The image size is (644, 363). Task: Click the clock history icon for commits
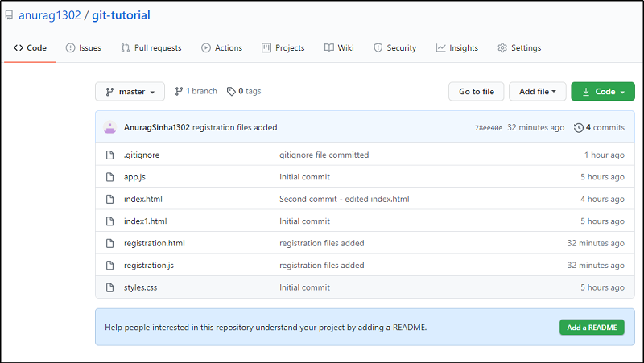click(578, 127)
